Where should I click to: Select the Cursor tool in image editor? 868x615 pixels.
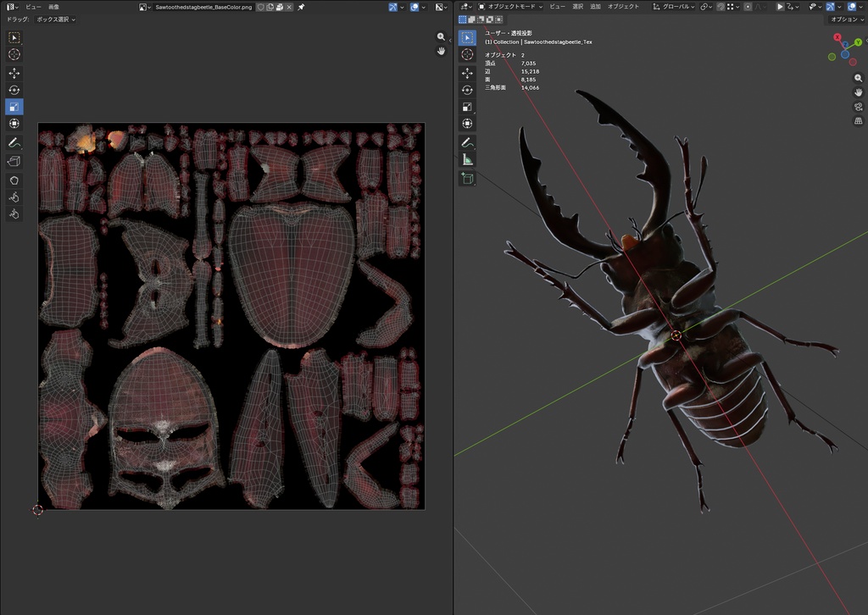tap(14, 54)
